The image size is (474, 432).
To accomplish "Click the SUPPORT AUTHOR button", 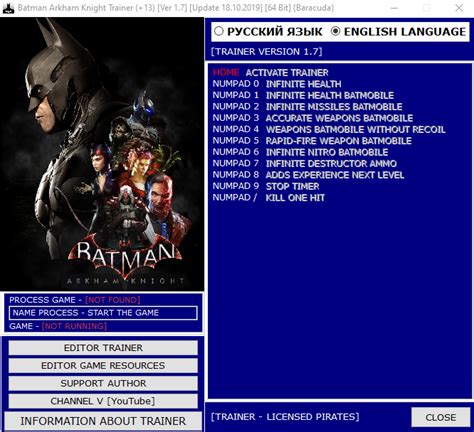I will pos(103,383).
